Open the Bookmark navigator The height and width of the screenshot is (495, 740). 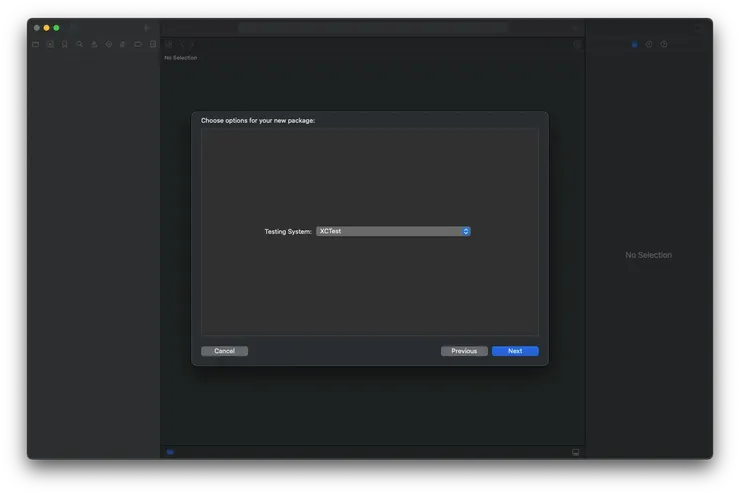(x=65, y=44)
